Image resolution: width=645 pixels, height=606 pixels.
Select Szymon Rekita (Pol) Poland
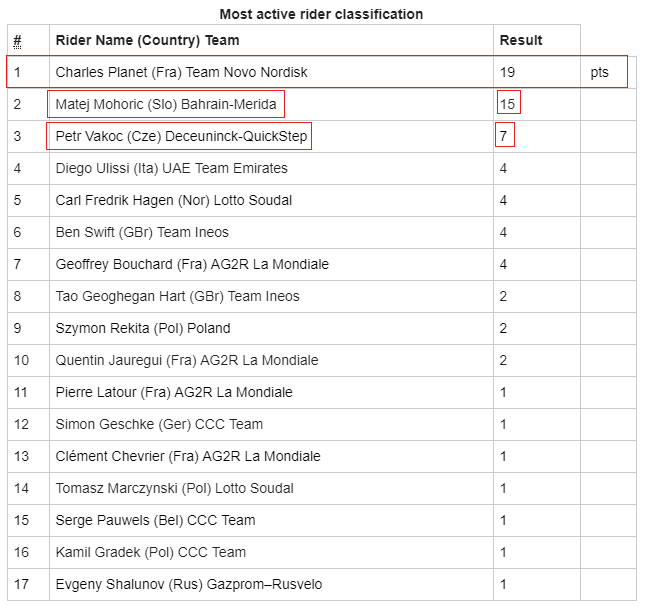pos(143,328)
